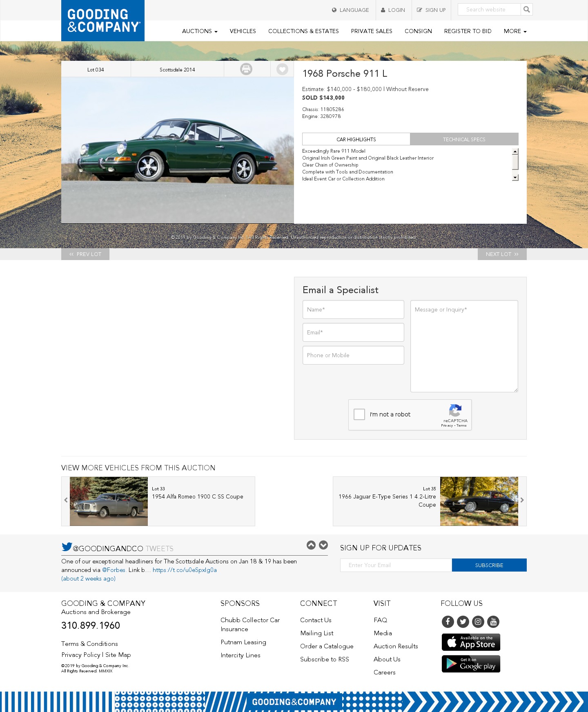Image resolution: width=588 pixels, height=712 pixels.
Task: Click 1954 Alfa Romeo 1900 C SS Coupe title
Action: [x=198, y=496]
